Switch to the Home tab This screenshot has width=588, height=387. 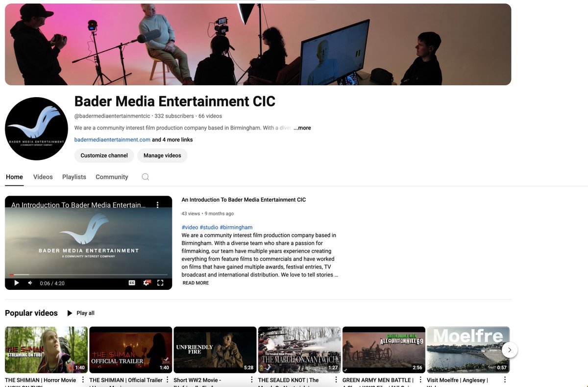click(14, 177)
